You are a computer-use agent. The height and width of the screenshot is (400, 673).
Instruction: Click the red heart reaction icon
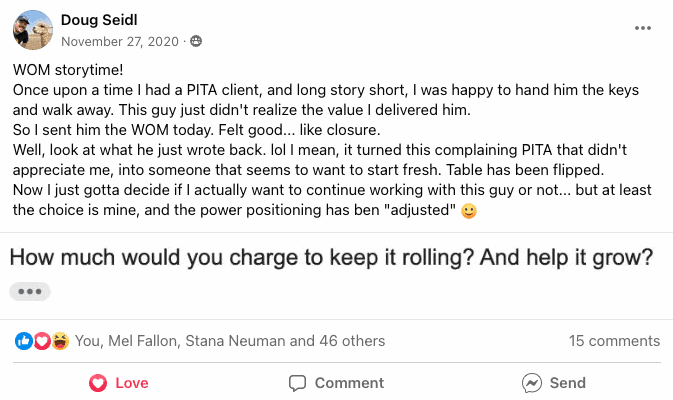(42, 341)
